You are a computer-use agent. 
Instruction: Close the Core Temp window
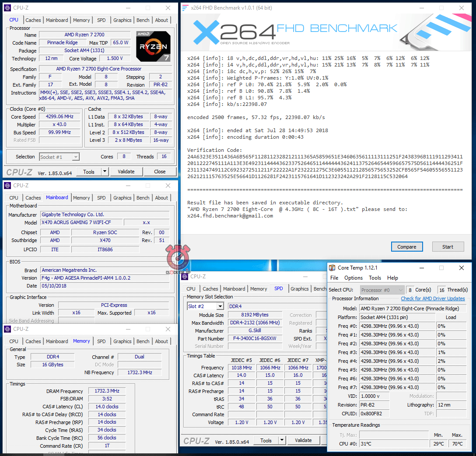tap(462, 268)
